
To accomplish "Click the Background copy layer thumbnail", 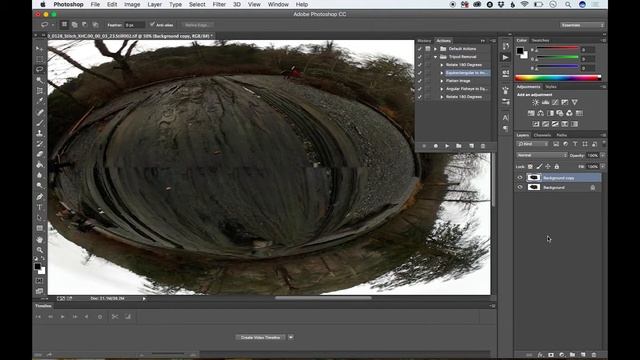I will point(533,178).
